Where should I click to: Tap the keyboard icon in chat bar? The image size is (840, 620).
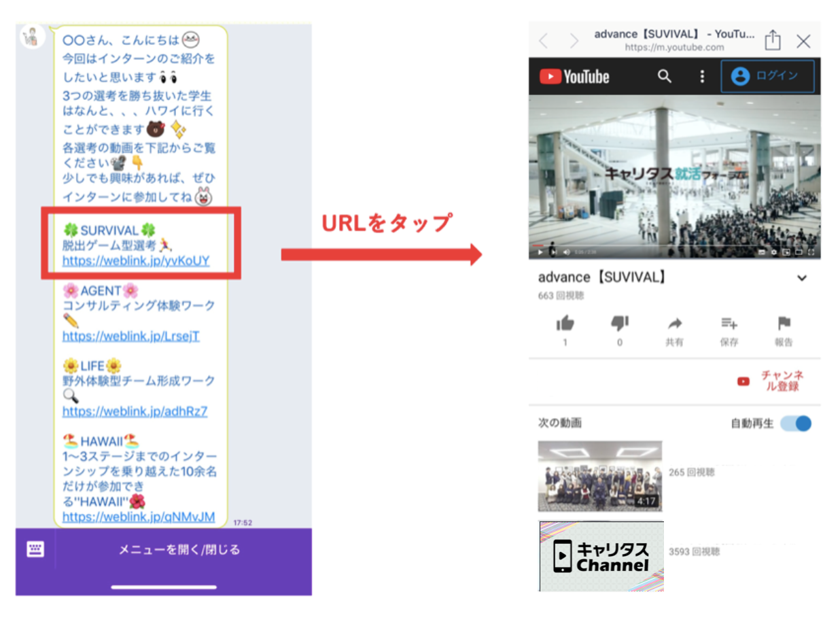(35, 549)
